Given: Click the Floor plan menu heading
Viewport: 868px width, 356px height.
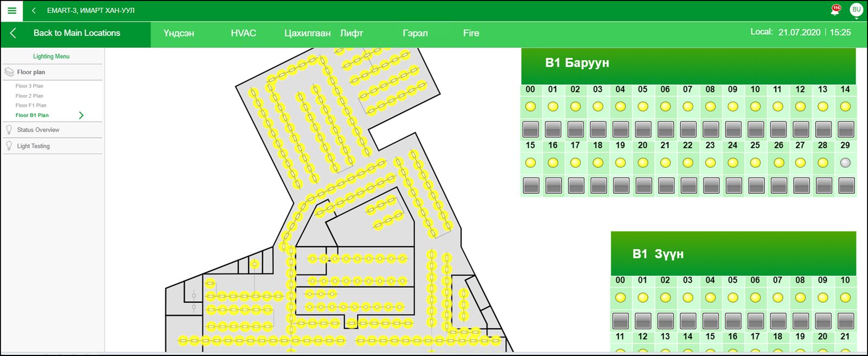Looking at the screenshot, I should coord(31,72).
